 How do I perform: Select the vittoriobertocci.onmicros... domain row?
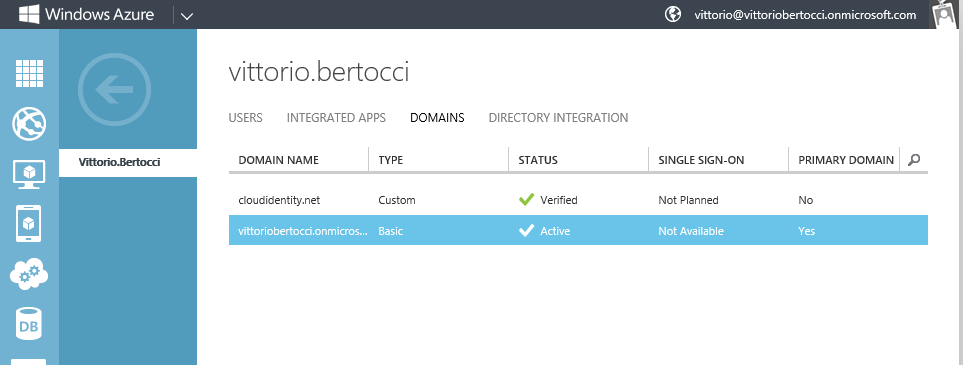point(578,231)
